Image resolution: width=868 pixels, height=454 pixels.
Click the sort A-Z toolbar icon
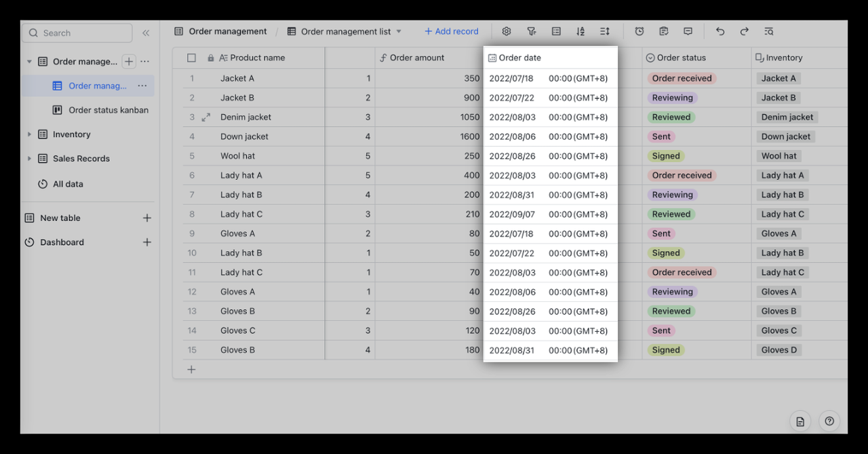click(x=580, y=31)
